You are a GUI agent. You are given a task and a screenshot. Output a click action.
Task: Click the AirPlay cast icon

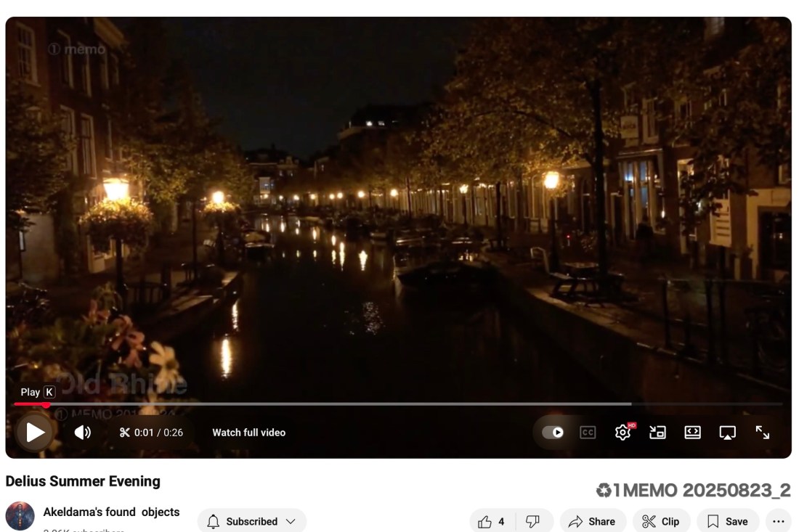coord(727,433)
